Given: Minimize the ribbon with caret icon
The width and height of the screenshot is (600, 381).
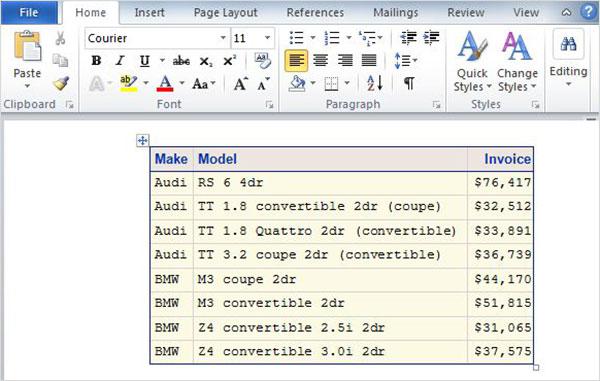Looking at the screenshot, I should click(566, 13).
